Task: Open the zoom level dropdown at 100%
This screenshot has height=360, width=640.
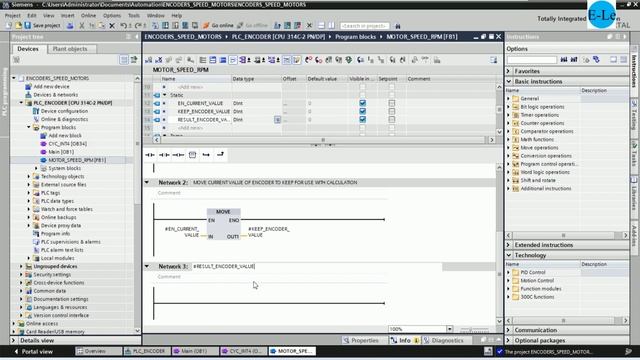Action: (449, 329)
